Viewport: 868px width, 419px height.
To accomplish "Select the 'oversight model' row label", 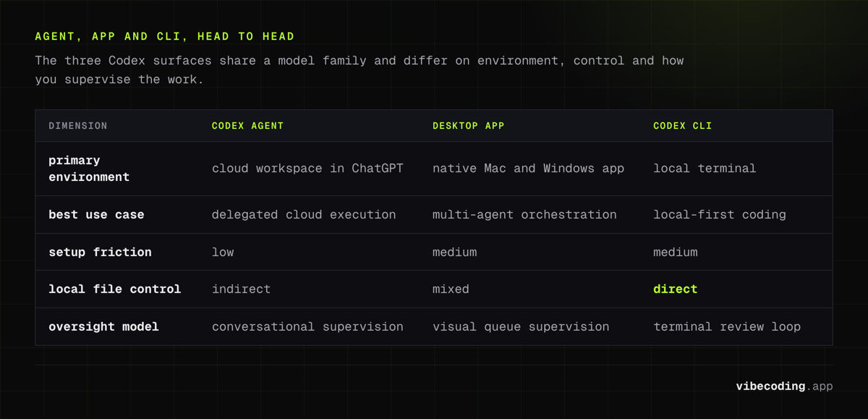I will click(x=103, y=327).
